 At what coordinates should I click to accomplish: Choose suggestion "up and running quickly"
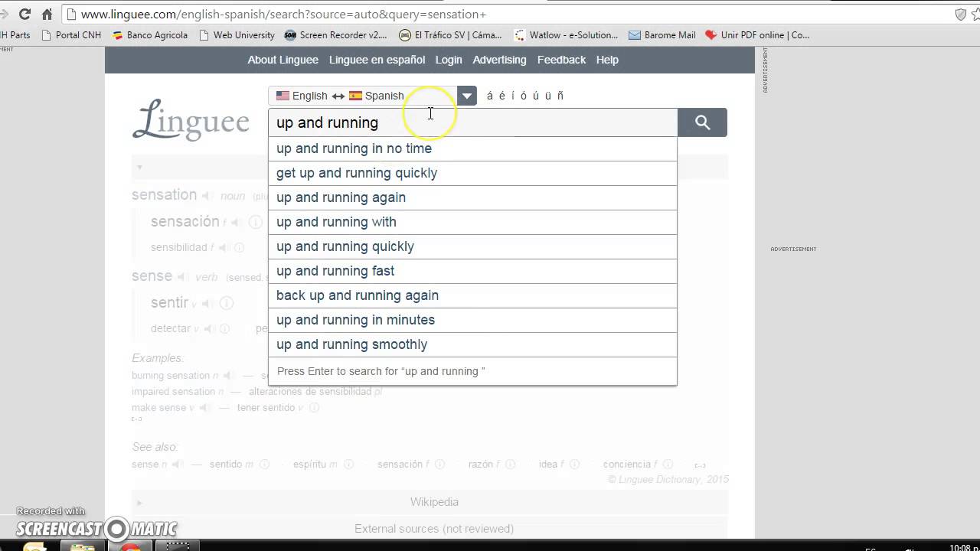point(472,246)
